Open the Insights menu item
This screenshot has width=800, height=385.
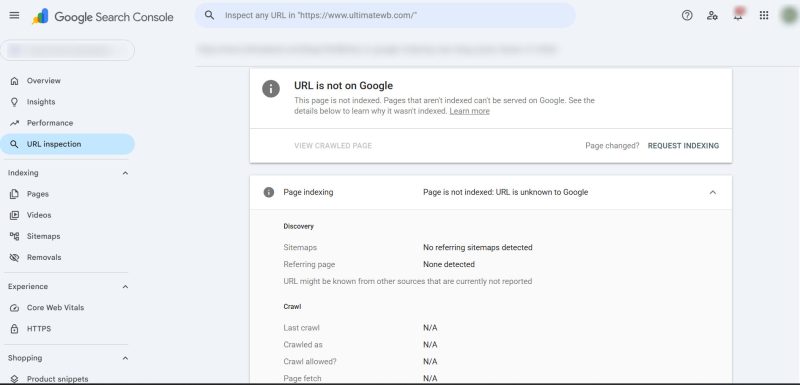pos(67,102)
